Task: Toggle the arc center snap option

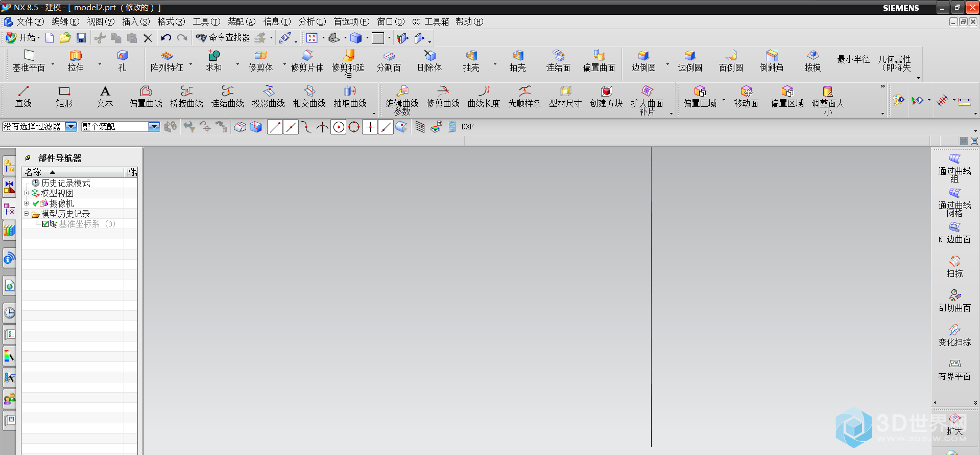Action: (338, 127)
